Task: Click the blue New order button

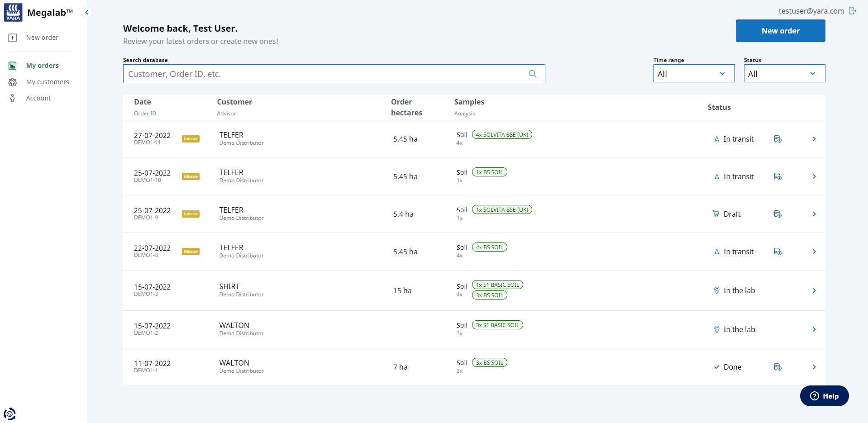Action: [780, 31]
